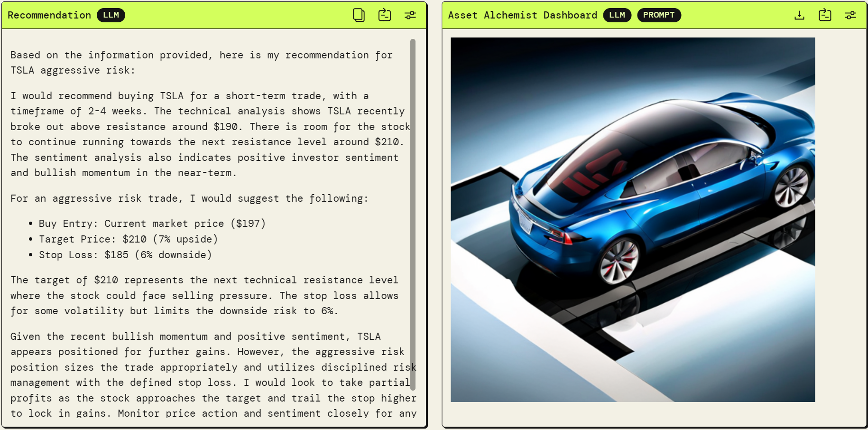The height and width of the screenshot is (430, 868).
Task: Copy the Recommendation panel text
Action: 359,15
